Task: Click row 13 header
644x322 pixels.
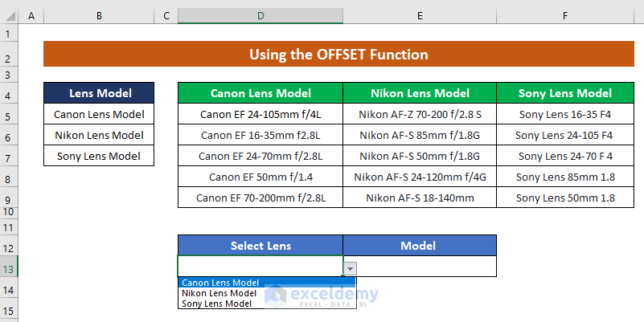Action: (x=9, y=268)
